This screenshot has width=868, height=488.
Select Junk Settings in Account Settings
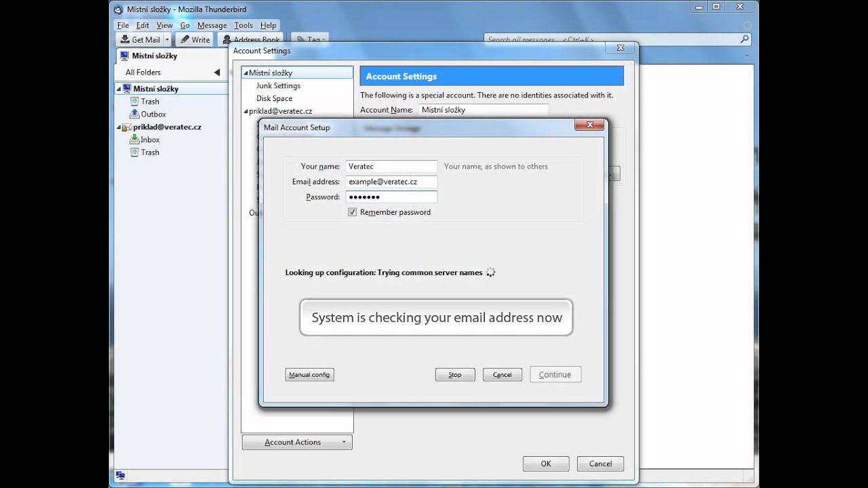pyautogui.click(x=278, y=85)
